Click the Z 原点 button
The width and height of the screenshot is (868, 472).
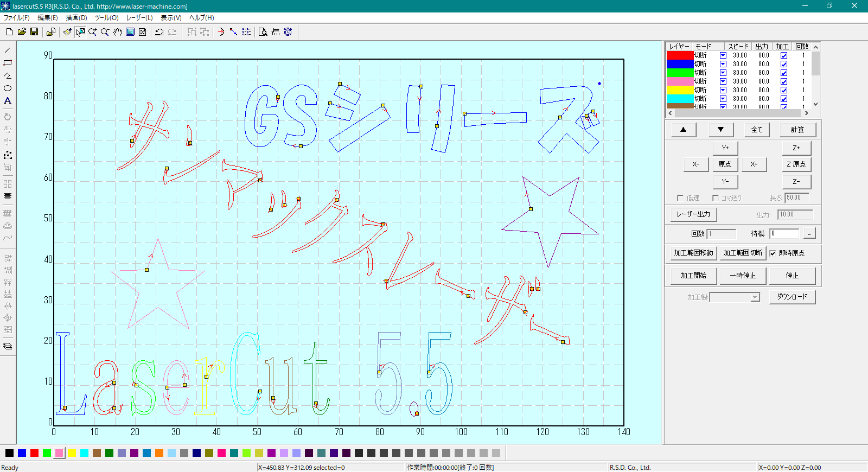coord(796,164)
